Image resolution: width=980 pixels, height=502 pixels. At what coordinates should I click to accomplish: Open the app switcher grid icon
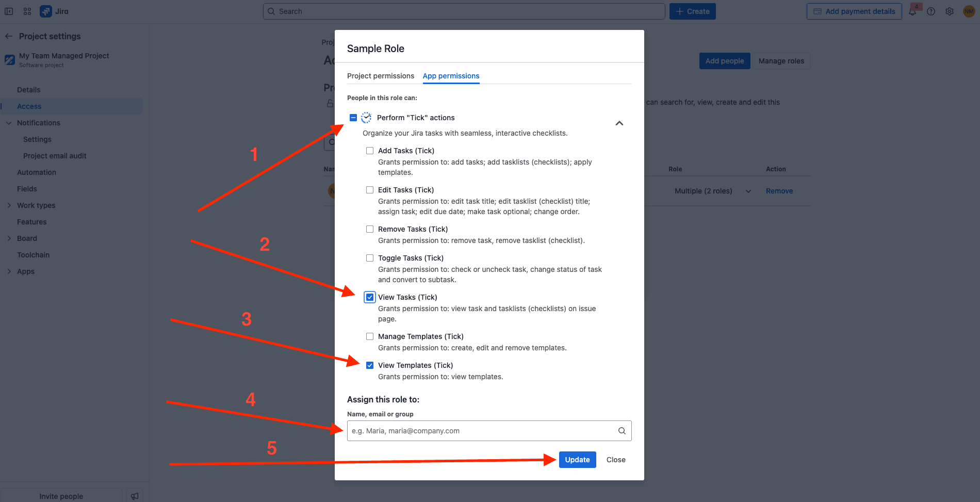tap(27, 11)
